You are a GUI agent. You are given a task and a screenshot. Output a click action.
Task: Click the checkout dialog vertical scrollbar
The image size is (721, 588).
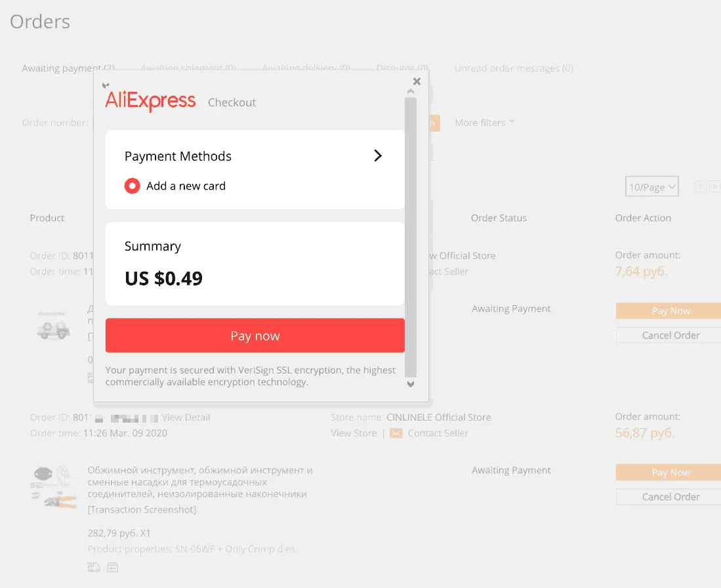coord(411,238)
